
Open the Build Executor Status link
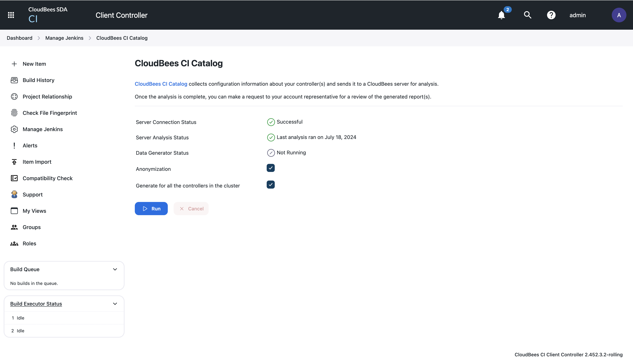(x=36, y=304)
